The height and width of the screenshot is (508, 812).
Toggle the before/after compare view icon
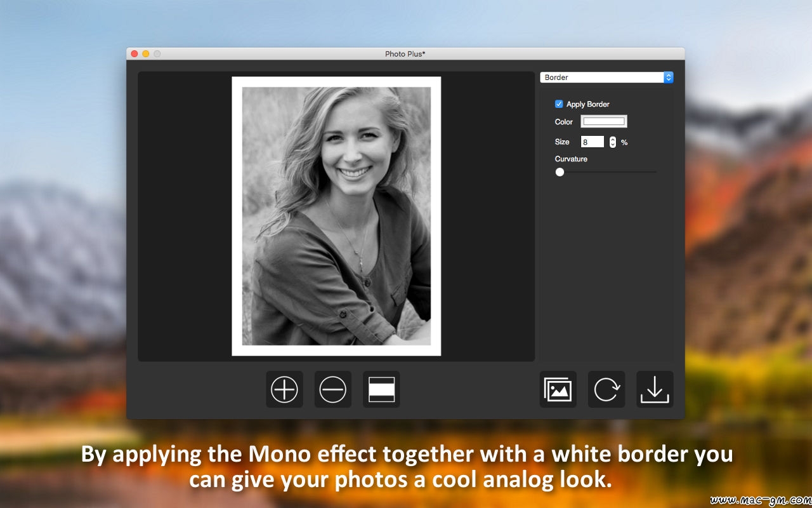click(x=381, y=389)
